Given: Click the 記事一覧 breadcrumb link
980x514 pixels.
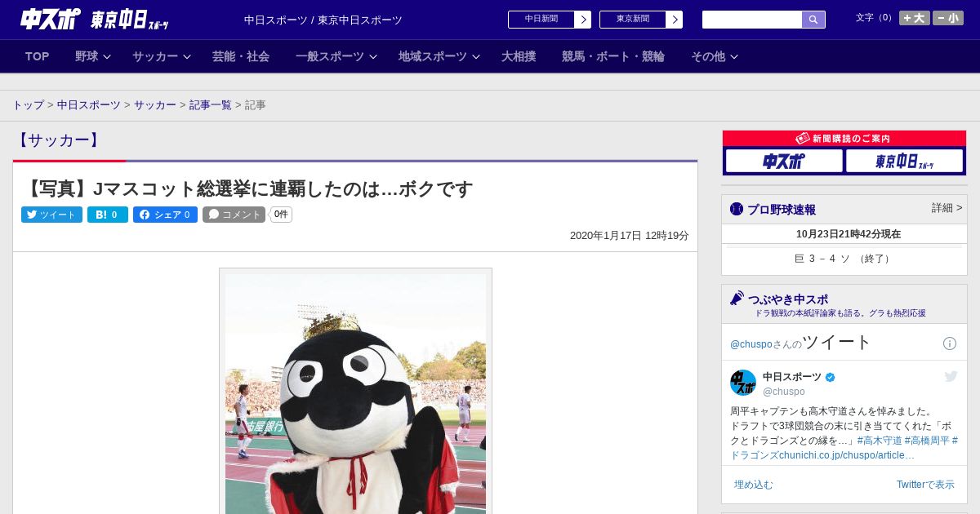Looking at the screenshot, I should pyautogui.click(x=211, y=105).
